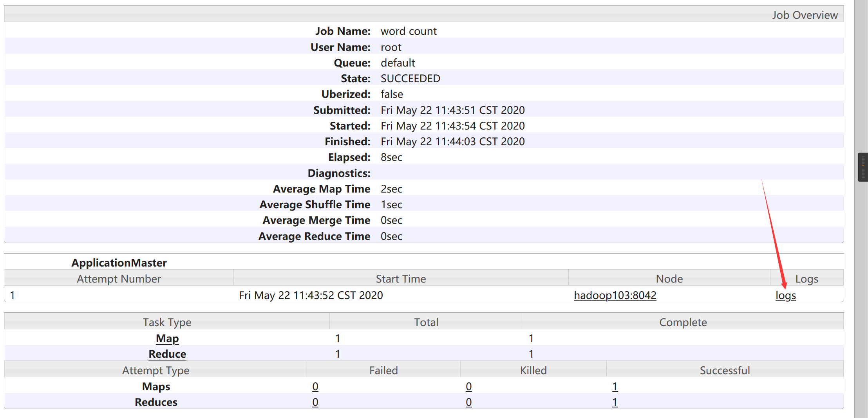Select the Finished time 11:44:03 value

[453, 141]
